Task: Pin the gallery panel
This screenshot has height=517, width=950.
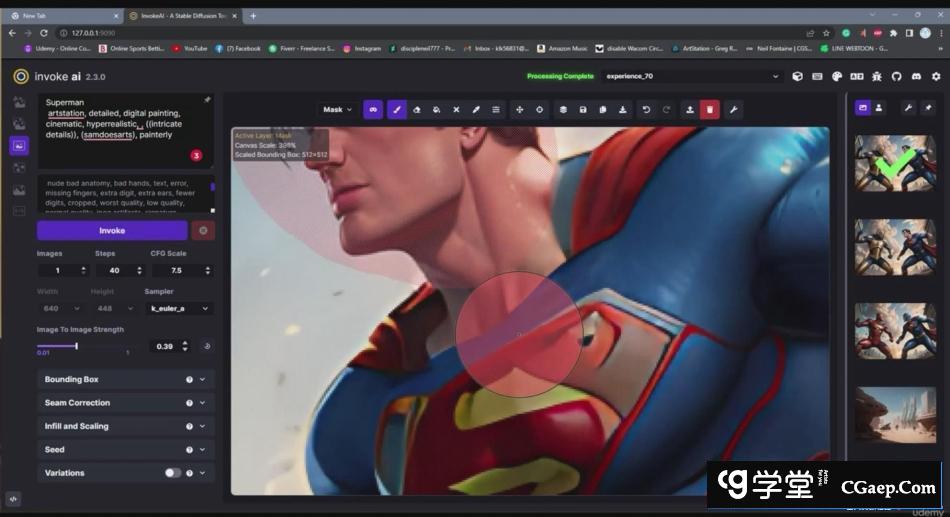Action: (928, 107)
